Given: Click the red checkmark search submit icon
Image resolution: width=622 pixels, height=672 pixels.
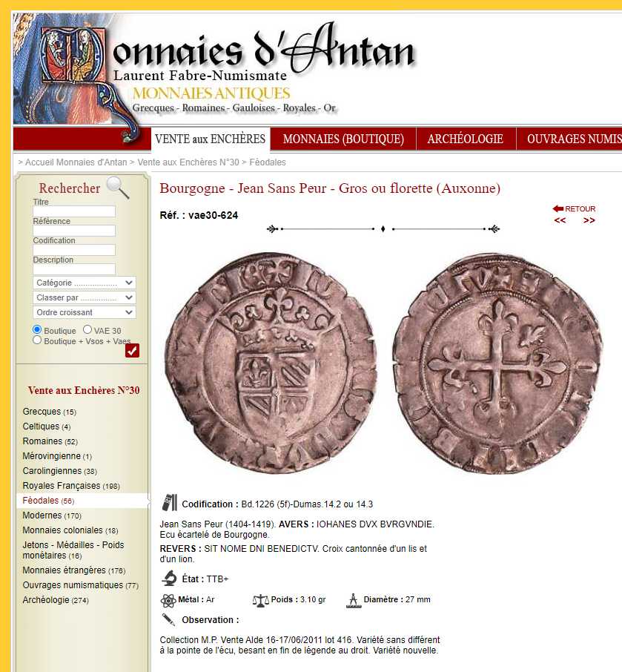Looking at the screenshot, I should [x=133, y=350].
